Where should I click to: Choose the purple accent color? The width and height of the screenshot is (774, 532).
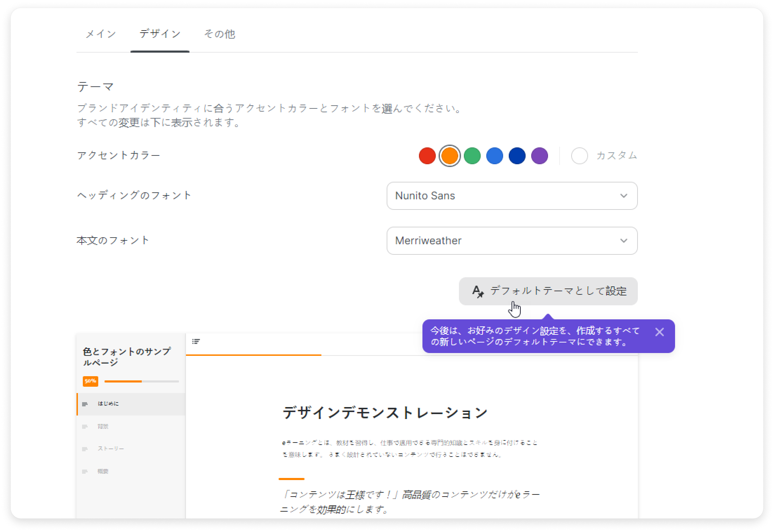[x=539, y=156]
